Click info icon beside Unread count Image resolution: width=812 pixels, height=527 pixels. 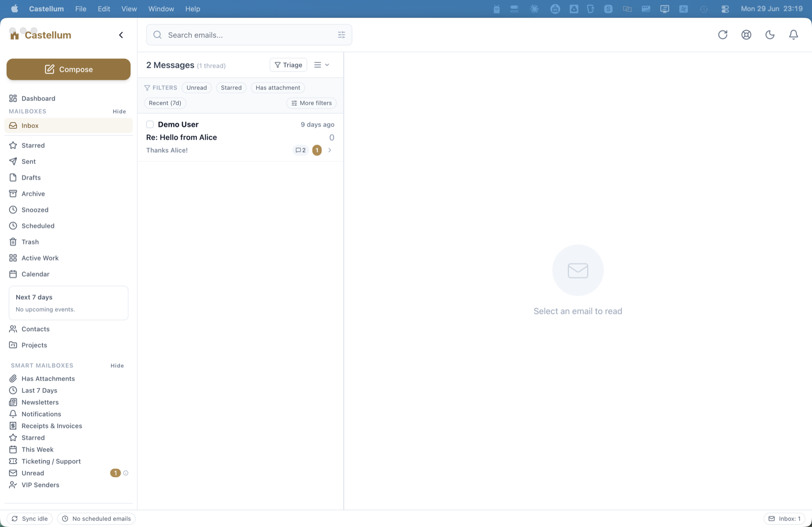(126, 473)
